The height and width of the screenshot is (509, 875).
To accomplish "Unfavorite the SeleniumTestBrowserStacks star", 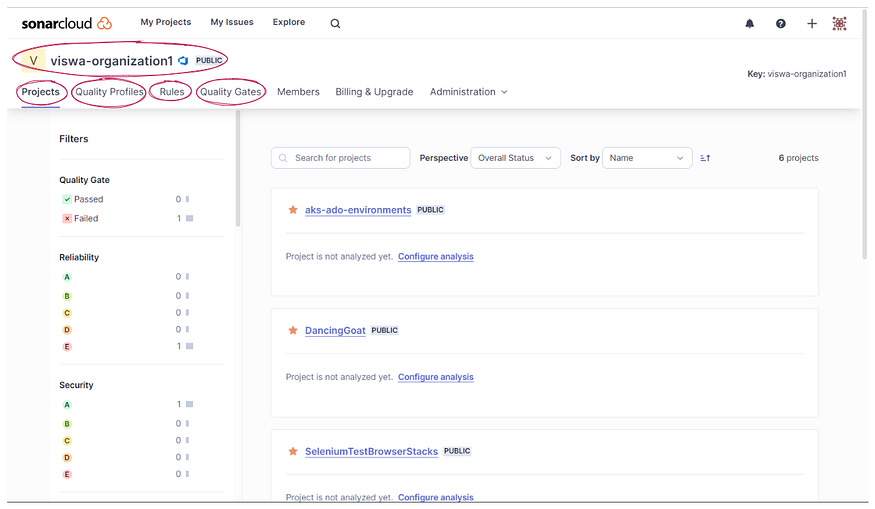I will [x=292, y=451].
